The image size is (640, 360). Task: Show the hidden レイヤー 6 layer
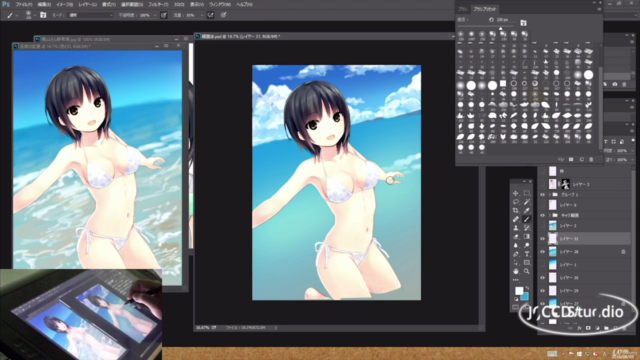point(542,205)
